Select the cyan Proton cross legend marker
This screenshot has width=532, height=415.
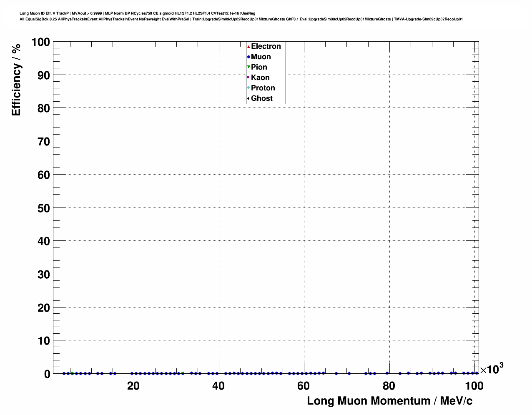[x=248, y=88]
